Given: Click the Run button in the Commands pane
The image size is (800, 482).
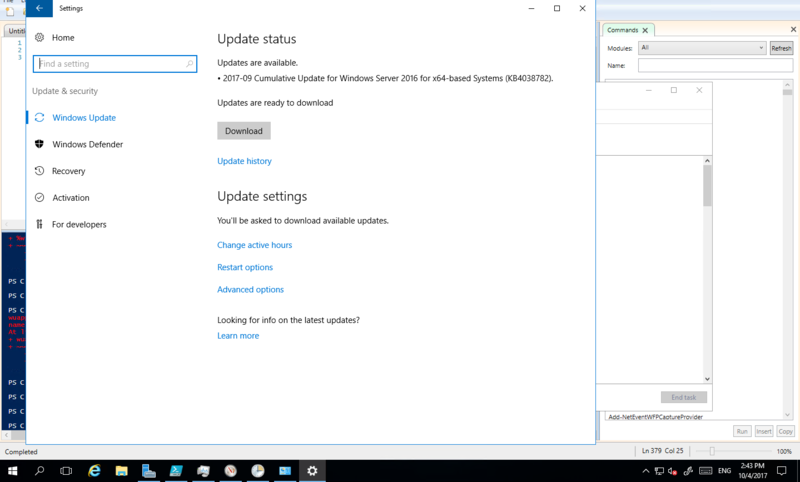Looking at the screenshot, I should click(x=742, y=432).
